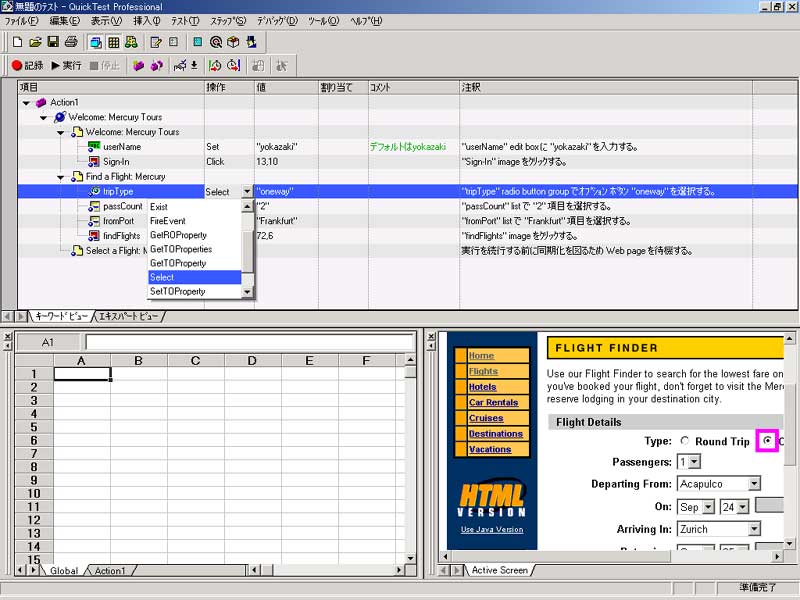Click the download arrow output value icon

[194, 65]
